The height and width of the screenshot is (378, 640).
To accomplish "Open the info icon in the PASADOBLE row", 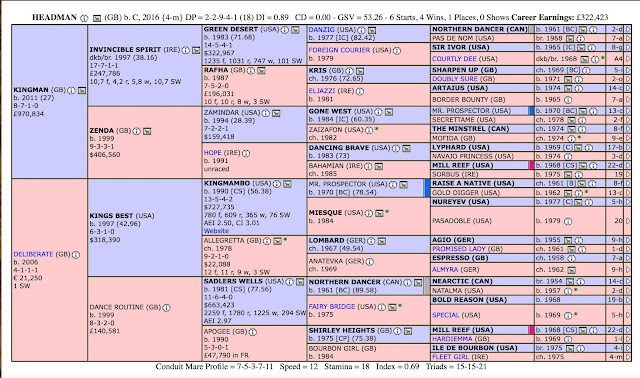I will click(568, 221).
